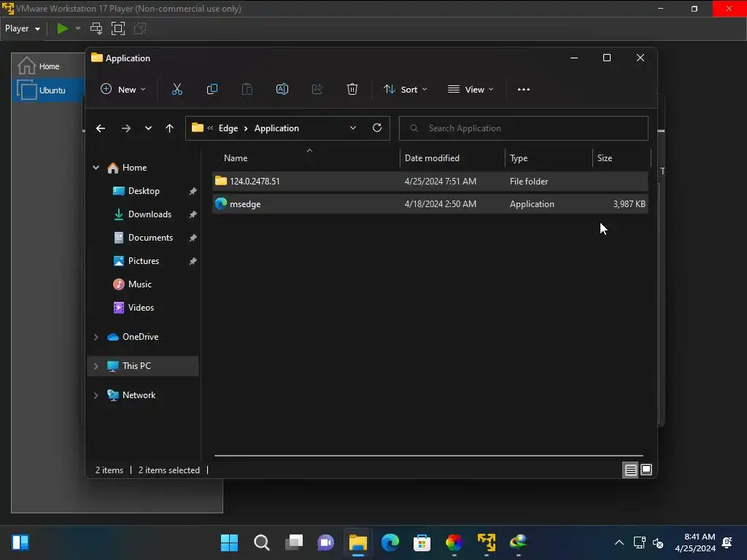Show hidden system tray icons
The height and width of the screenshot is (560, 747).
[619, 542]
